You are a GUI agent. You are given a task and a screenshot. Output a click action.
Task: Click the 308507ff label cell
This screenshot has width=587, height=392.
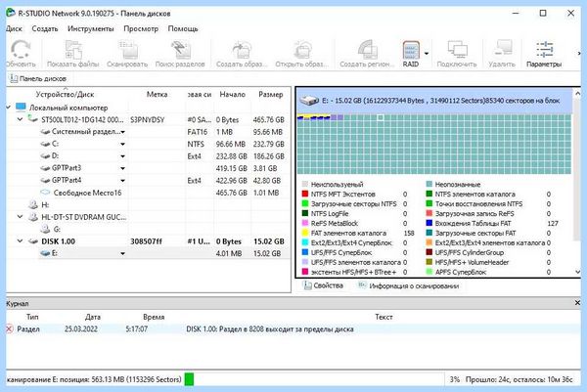pyautogui.click(x=146, y=241)
